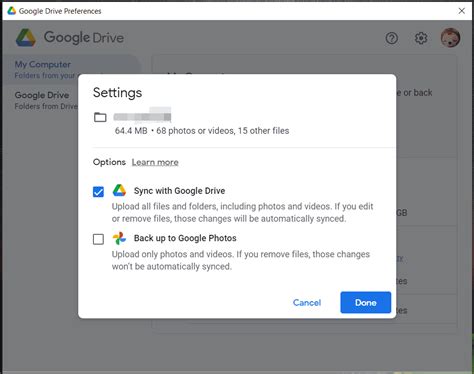Click the title bar Google Drive icon

12,11
